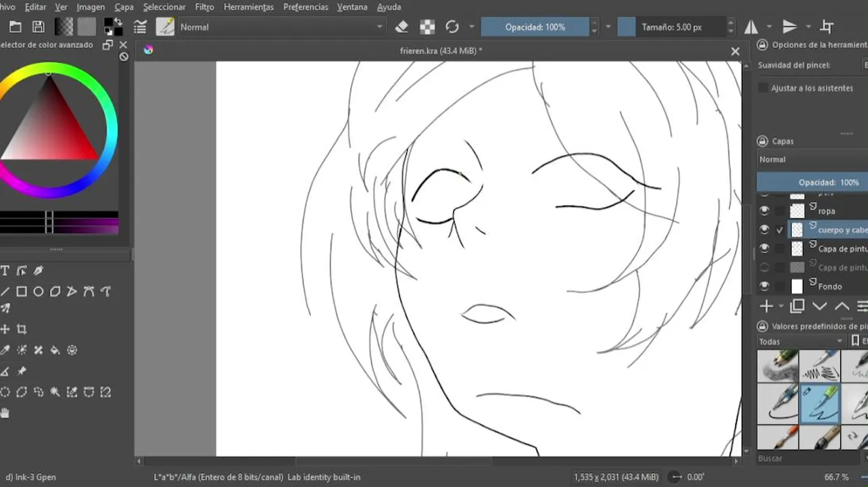Show the hidden Capa de pintura layer
Screen dimensions: 868x487
pos(765,267)
